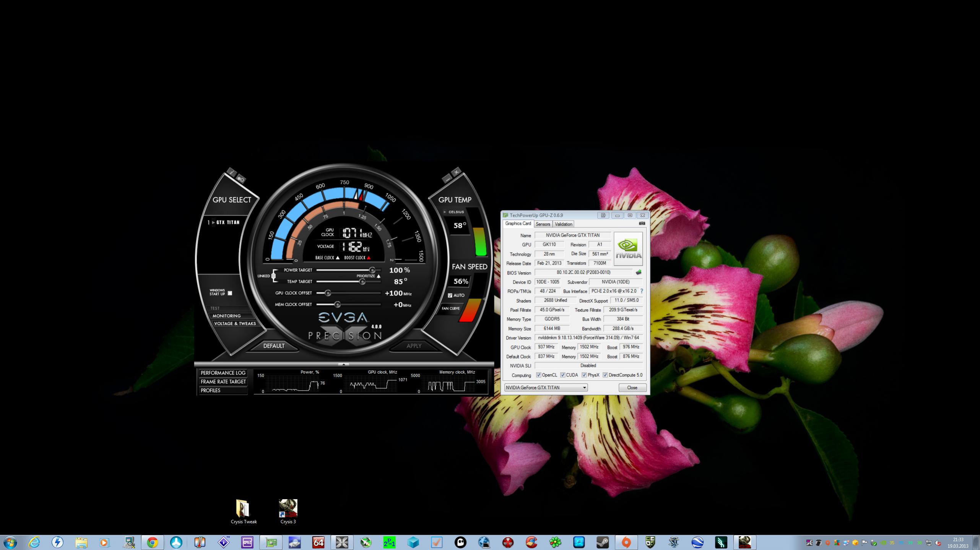980x550 pixels.
Task: Open the FAN CURVE settings
Action: [451, 308]
